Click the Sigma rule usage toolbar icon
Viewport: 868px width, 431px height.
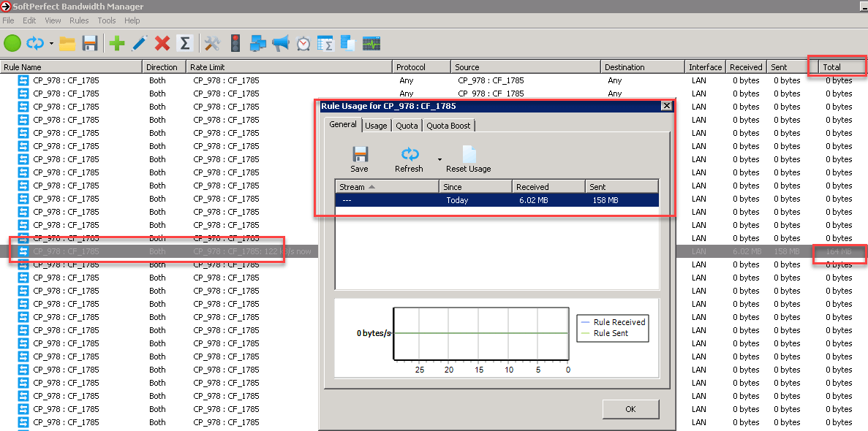pyautogui.click(x=186, y=43)
